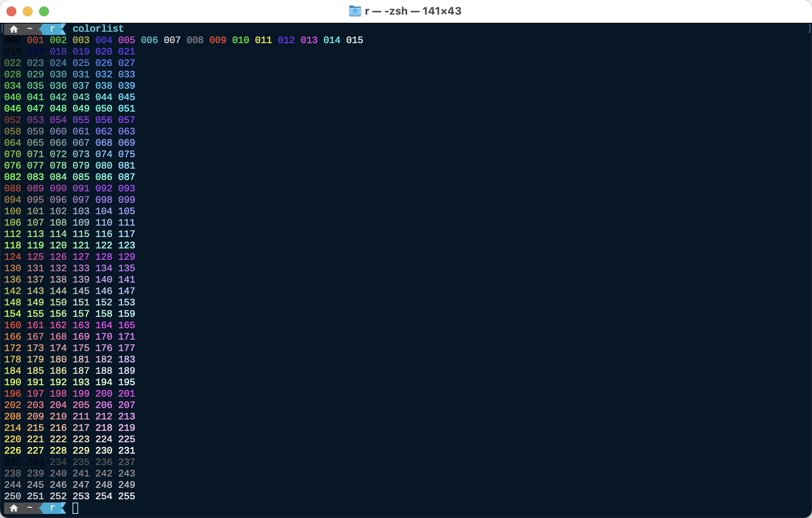The width and height of the screenshot is (812, 518).
Task: Click the red close window button
Action: pyautogui.click(x=11, y=11)
